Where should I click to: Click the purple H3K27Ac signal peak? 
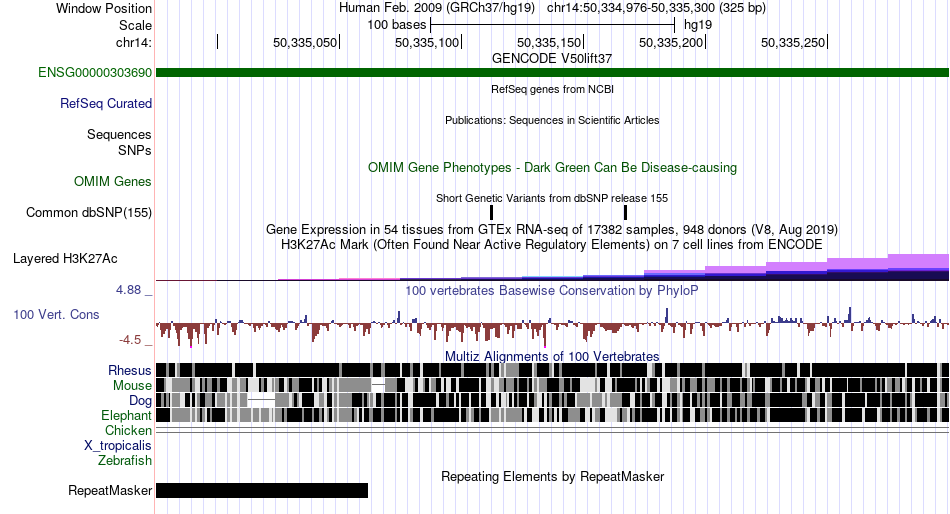(918, 261)
